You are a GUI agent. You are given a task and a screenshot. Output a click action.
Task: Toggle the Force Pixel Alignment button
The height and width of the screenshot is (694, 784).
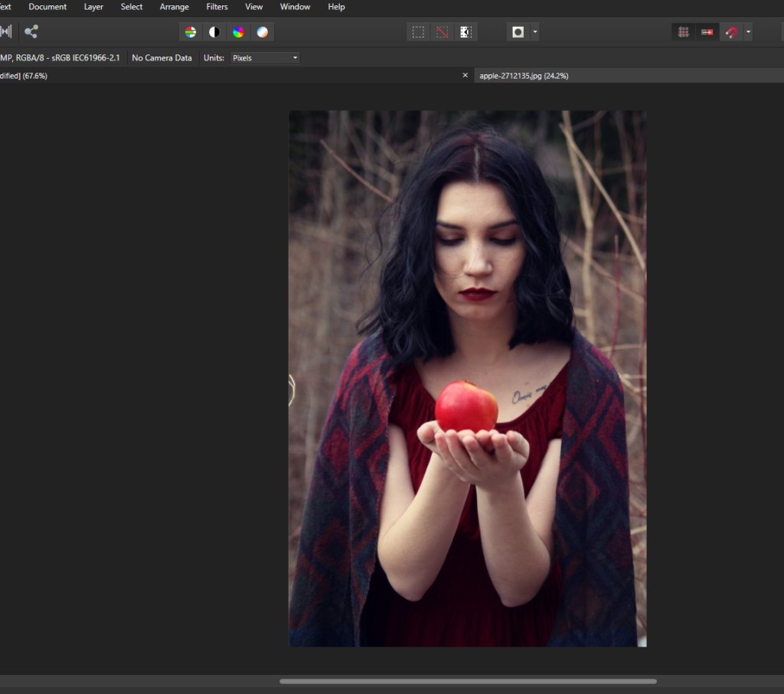click(684, 32)
